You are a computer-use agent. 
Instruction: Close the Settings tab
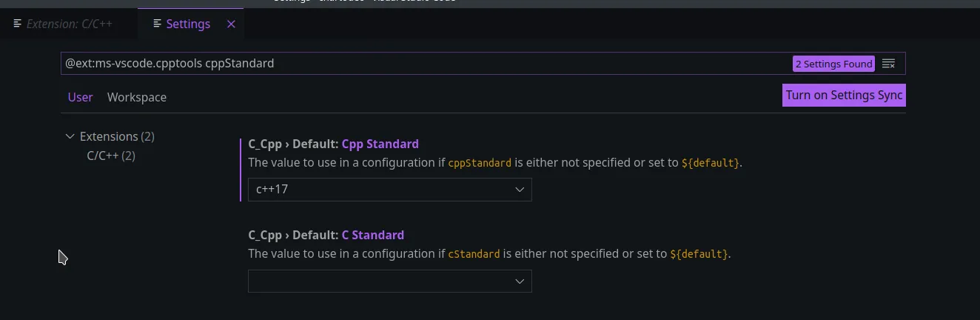tap(231, 24)
